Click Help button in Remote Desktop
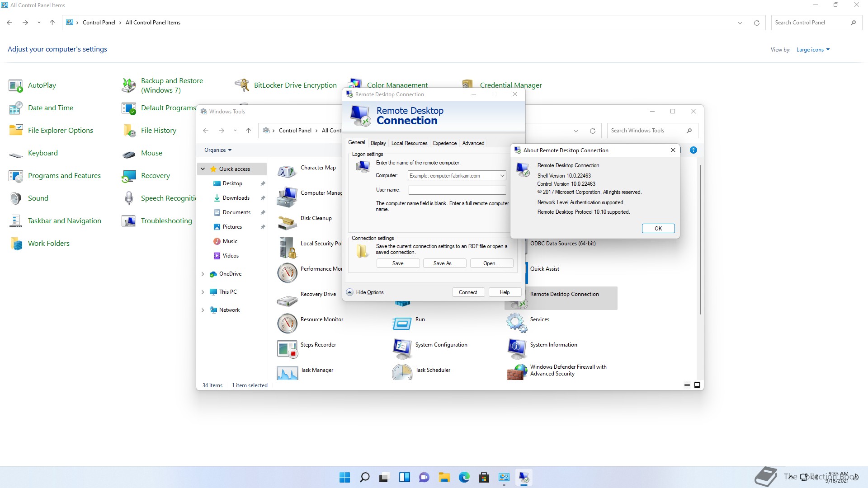 (x=505, y=292)
